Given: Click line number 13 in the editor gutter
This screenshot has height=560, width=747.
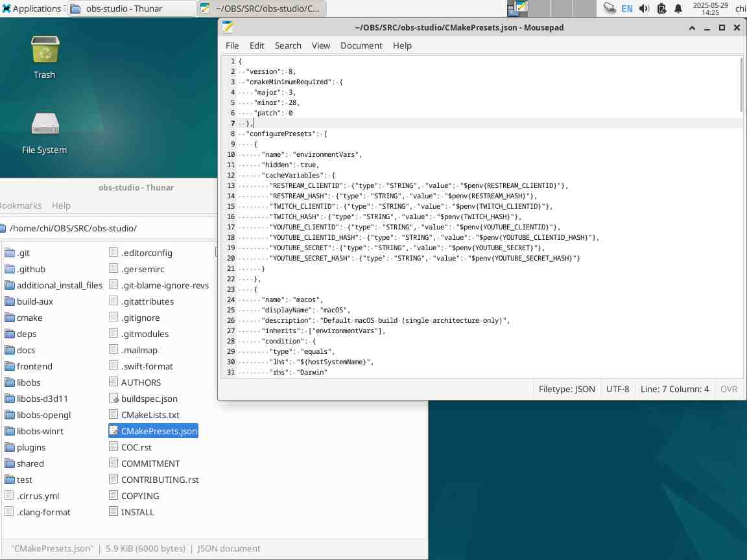Looking at the screenshot, I should tap(231, 186).
